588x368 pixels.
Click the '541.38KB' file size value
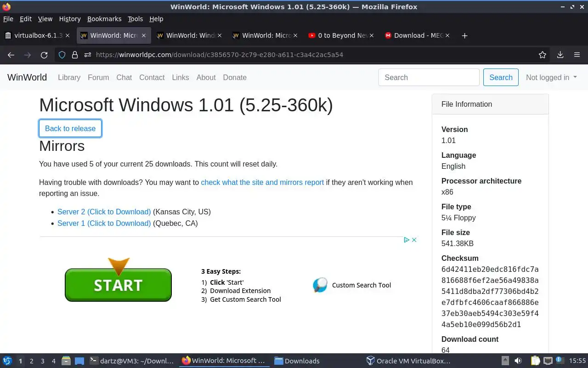(458, 244)
